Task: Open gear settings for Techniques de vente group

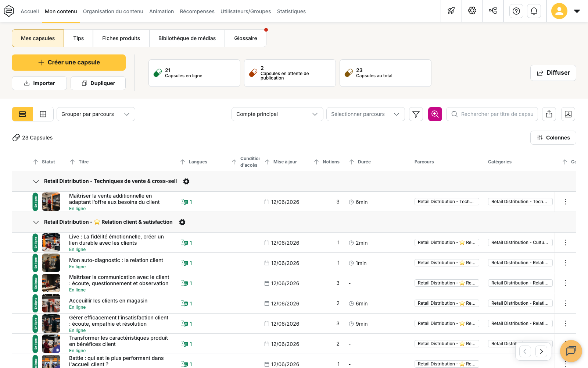Action: click(x=186, y=181)
